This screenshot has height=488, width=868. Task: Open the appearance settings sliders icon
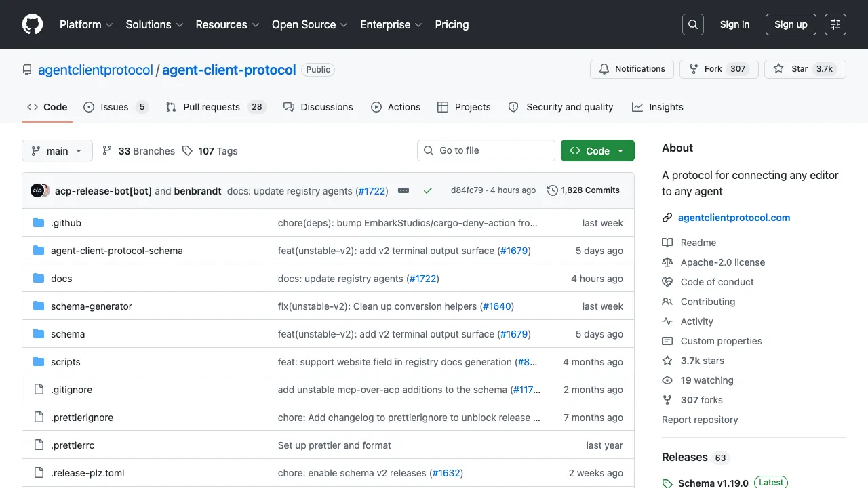pos(835,24)
